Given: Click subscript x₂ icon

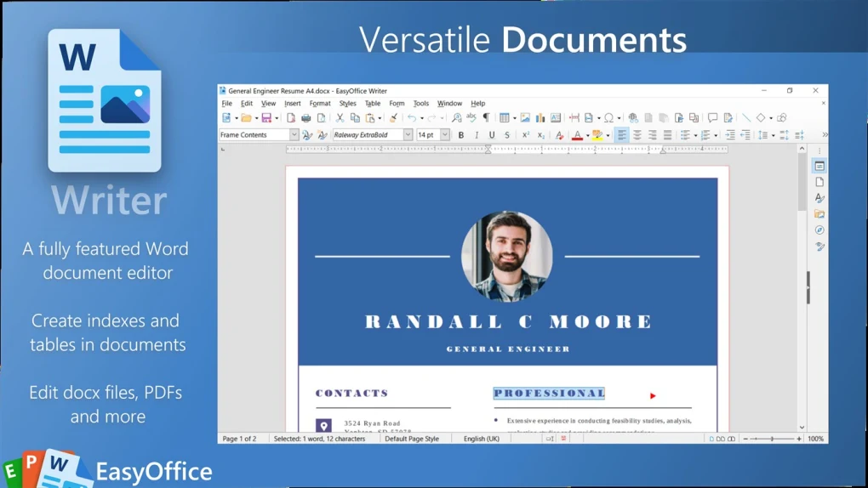Looking at the screenshot, I should pyautogui.click(x=541, y=135).
